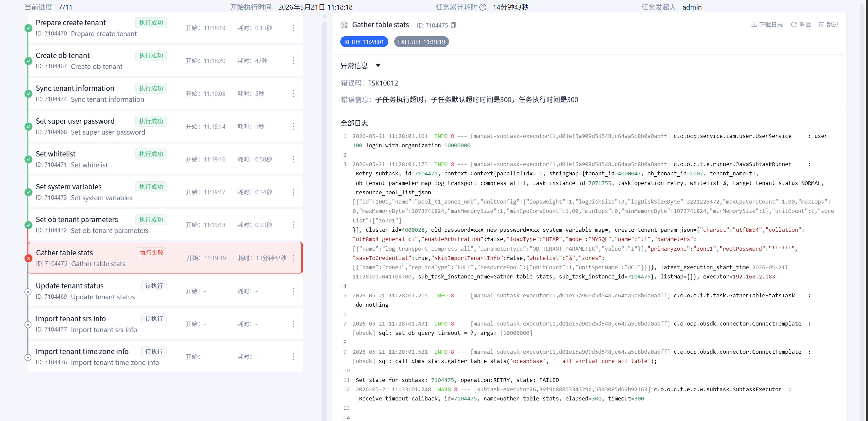Select the failed Gather table stats task
This screenshot has height=421, width=868.
[x=165, y=258]
